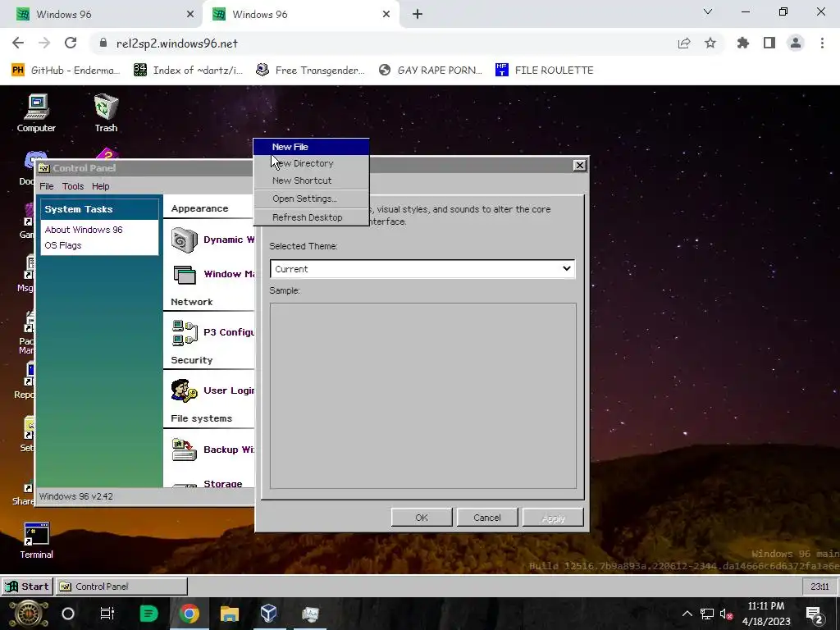Image resolution: width=840 pixels, height=630 pixels.
Task: Open File Explorer from Windows taskbar
Action: tap(230, 614)
